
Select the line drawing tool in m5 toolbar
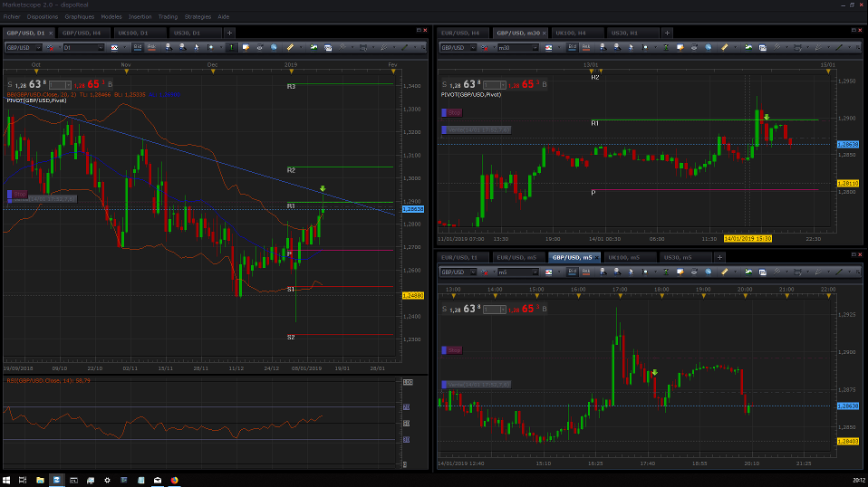pyautogui.click(x=839, y=272)
